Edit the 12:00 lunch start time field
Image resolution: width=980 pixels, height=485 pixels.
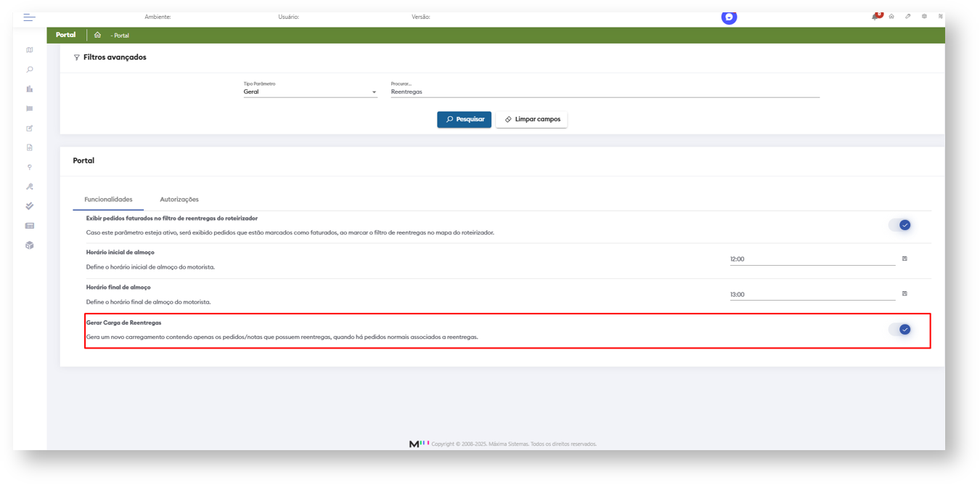[812, 259]
